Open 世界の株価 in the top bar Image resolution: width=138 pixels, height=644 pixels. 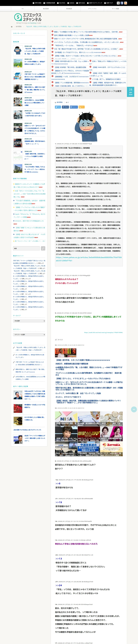point(37,3)
